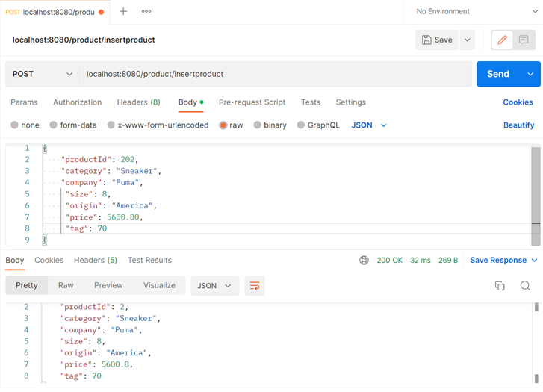Choose the binary body option
The width and height of the screenshot is (543, 392).
coord(257,125)
